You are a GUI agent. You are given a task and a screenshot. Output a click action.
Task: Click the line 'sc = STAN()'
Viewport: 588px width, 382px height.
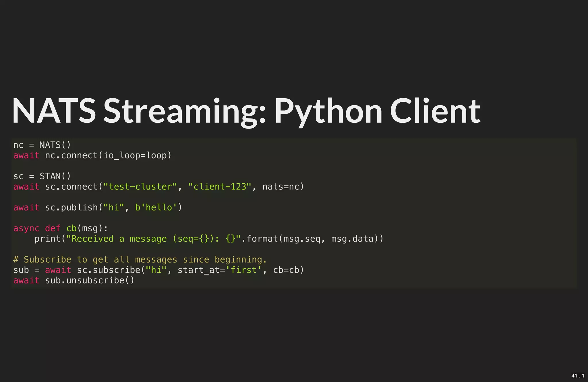(x=42, y=176)
